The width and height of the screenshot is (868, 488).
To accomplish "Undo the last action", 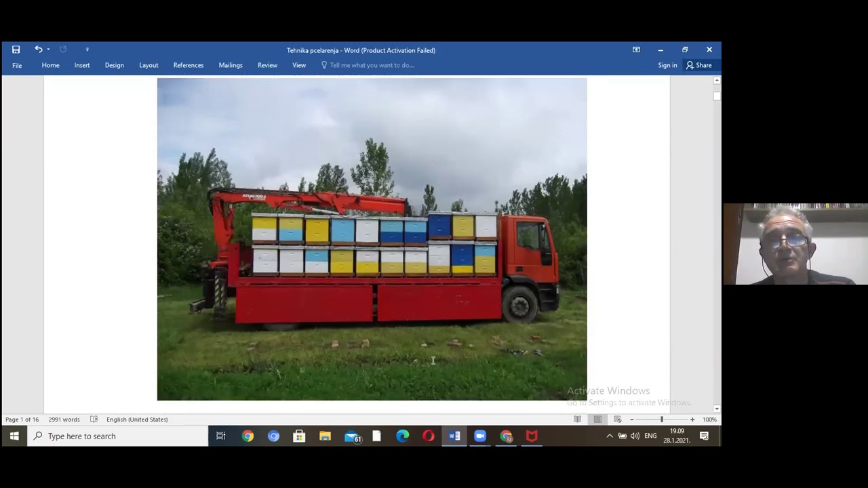I will [x=38, y=49].
